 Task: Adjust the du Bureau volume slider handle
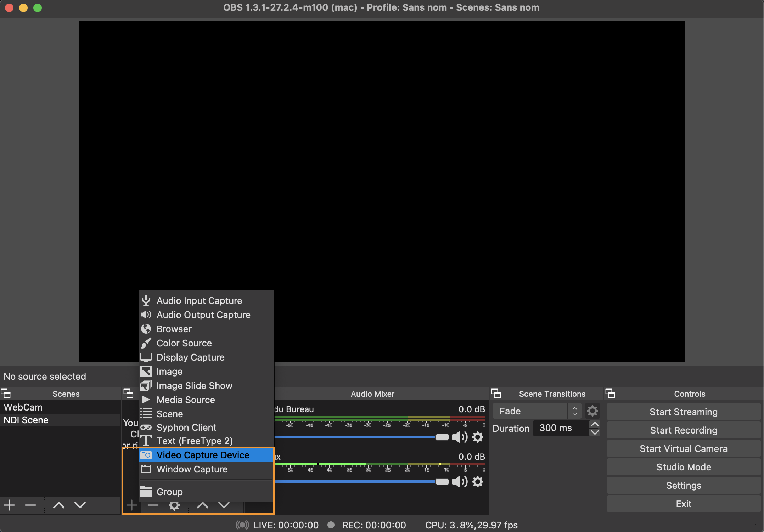tap(442, 437)
